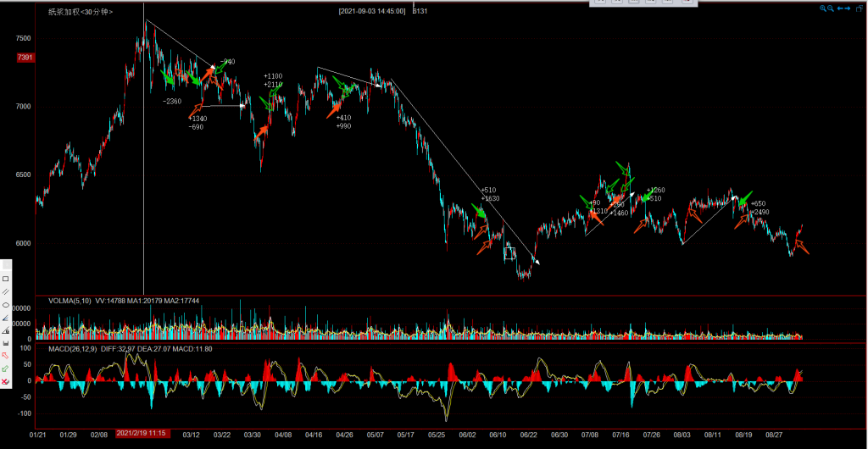868x449 pixels.
Task: Select the ellipse drawing tool
Action: (6, 305)
